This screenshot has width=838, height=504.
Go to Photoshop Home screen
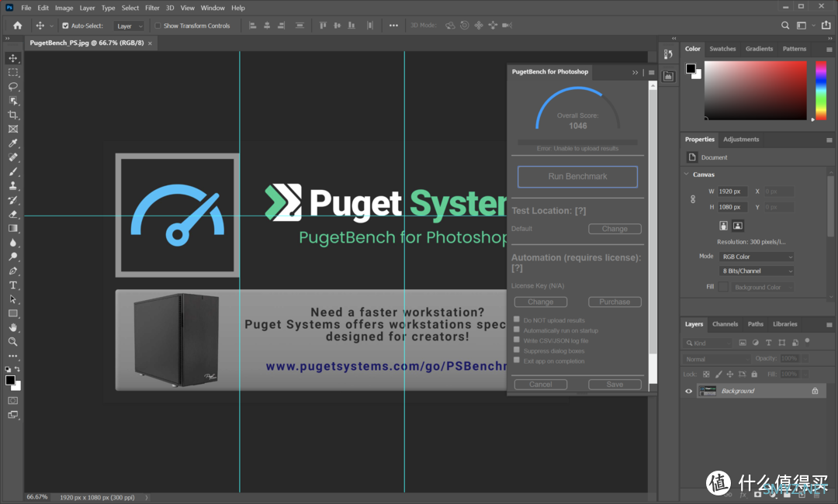click(18, 25)
